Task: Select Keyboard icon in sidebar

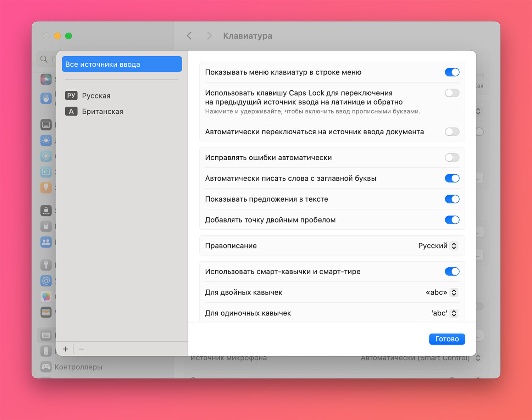Action: coord(46,335)
